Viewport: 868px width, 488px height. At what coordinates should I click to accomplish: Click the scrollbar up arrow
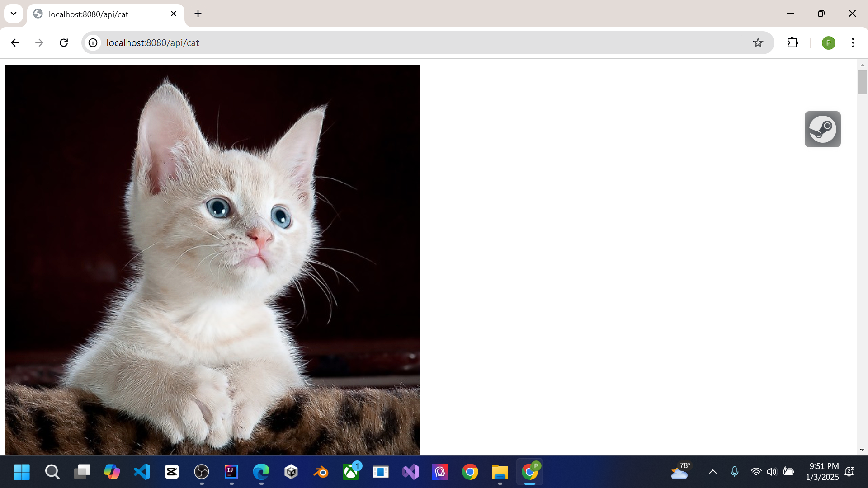[862, 65]
